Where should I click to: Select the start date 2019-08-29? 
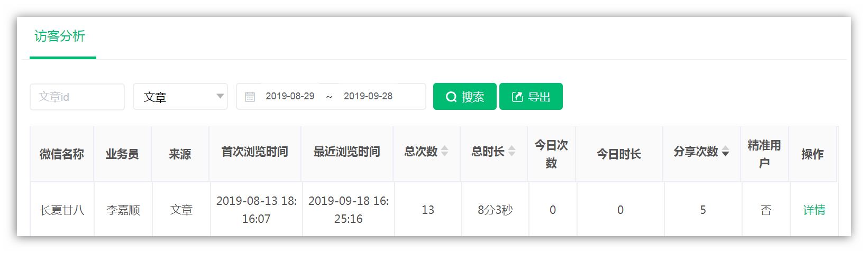click(x=290, y=96)
